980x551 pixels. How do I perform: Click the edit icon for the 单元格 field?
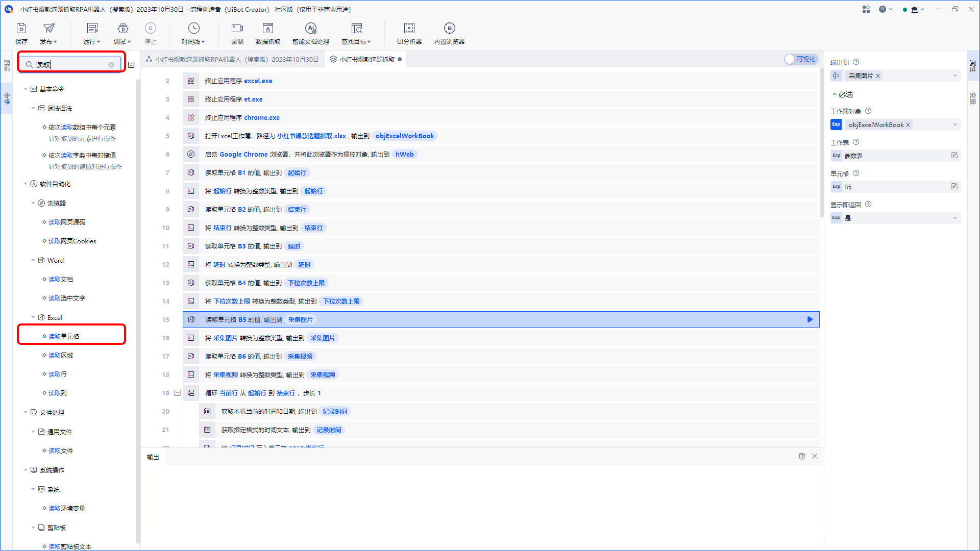954,186
